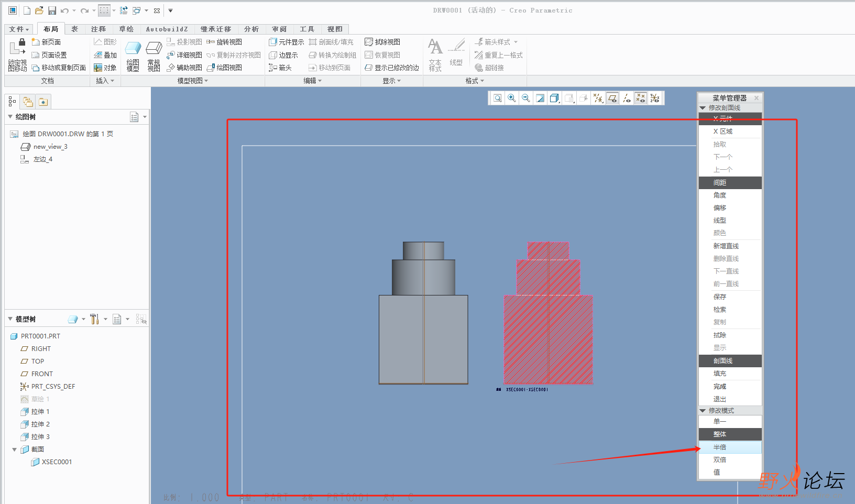
Task: Switch to the 视图 view tab
Action: (x=335, y=29)
